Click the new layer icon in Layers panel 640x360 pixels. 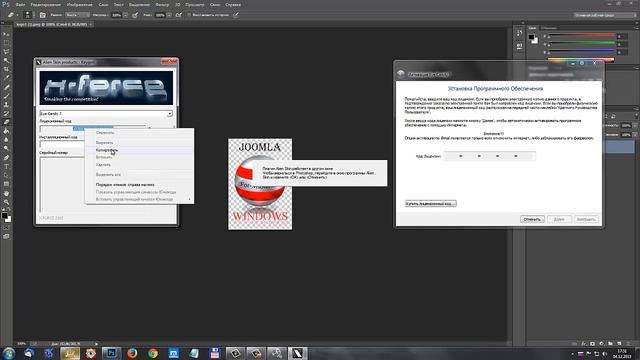click(620, 344)
